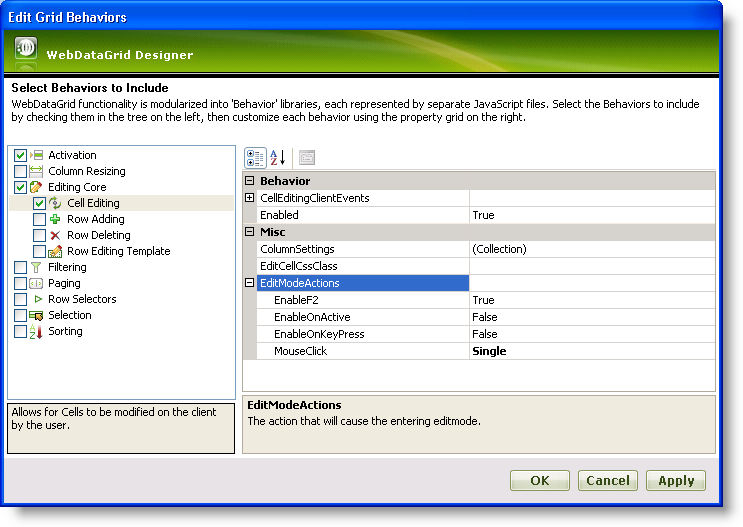
Task: Click the Filtering funnel icon
Action: point(37,267)
